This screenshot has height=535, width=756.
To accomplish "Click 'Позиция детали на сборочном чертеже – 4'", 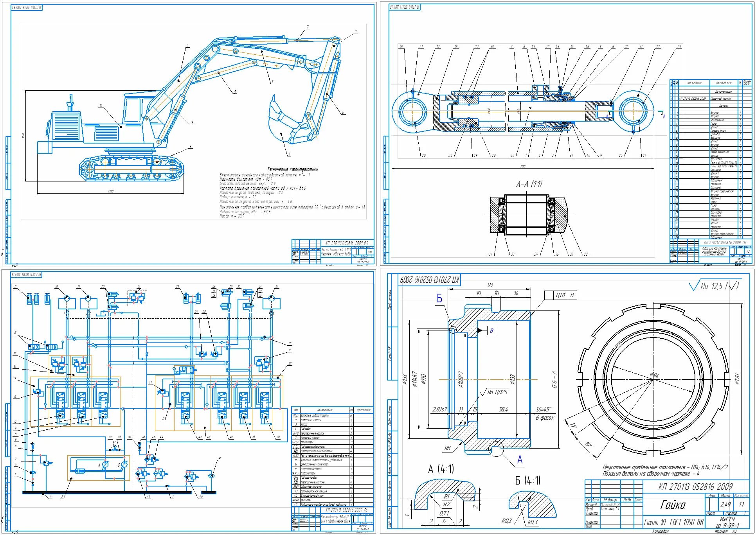I will (x=650, y=474).
